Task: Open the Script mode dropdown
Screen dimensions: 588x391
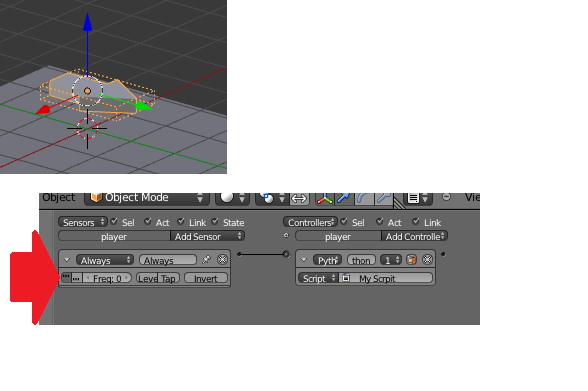Action: click(318, 278)
